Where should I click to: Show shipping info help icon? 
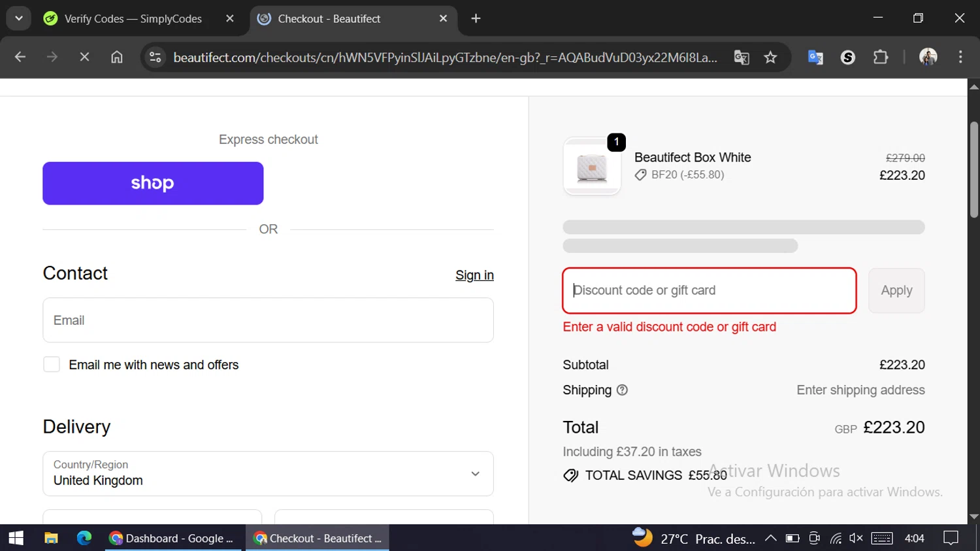click(622, 390)
